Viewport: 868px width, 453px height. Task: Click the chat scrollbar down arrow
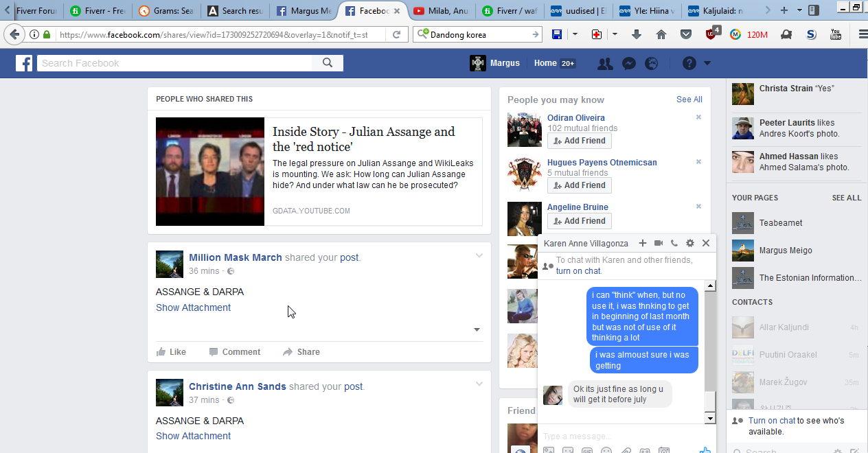710,418
